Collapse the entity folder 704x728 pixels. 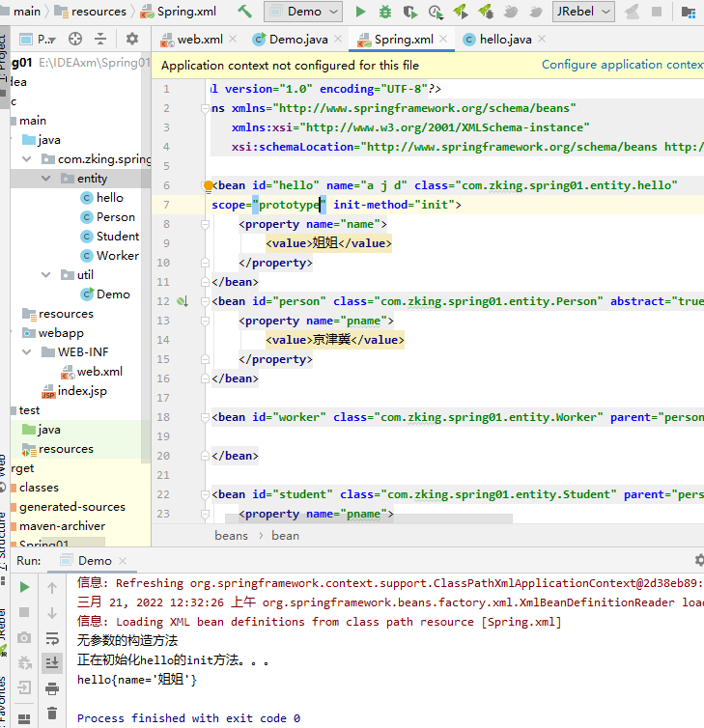46,179
